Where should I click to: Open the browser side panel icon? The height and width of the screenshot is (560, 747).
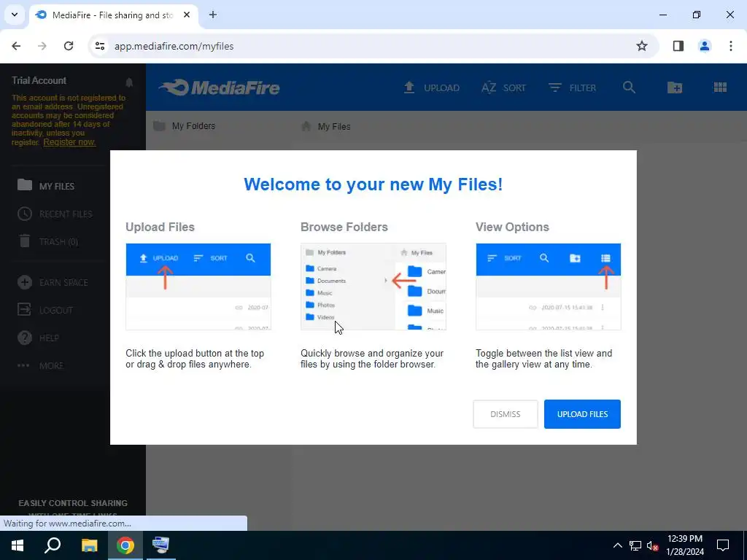(x=678, y=46)
